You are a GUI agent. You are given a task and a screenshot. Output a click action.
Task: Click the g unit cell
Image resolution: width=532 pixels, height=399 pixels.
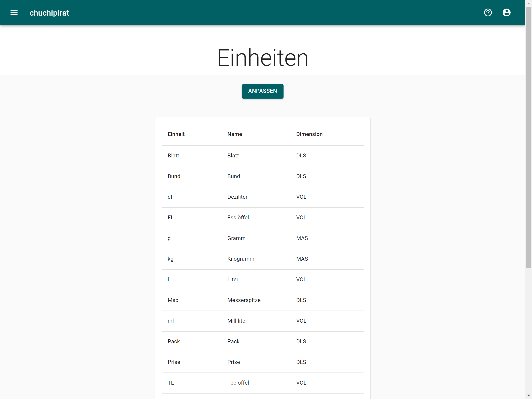(169, 238)
